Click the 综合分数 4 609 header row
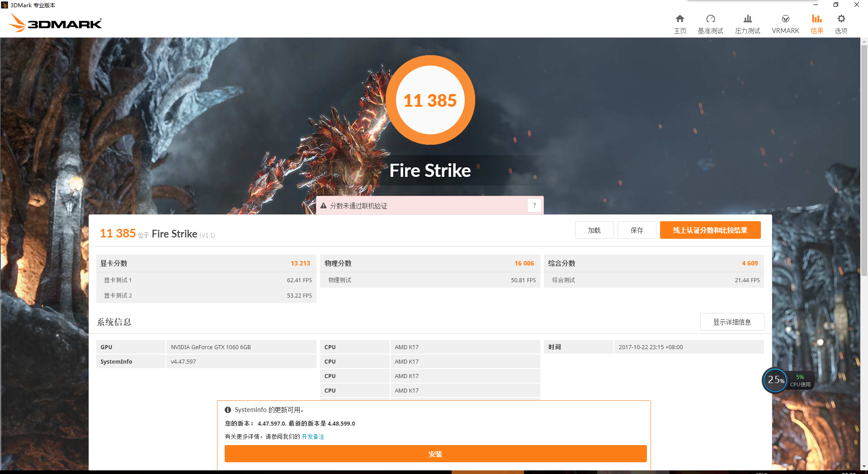The width and height of the screenshot is (868, 474). (x=654, y=263)
